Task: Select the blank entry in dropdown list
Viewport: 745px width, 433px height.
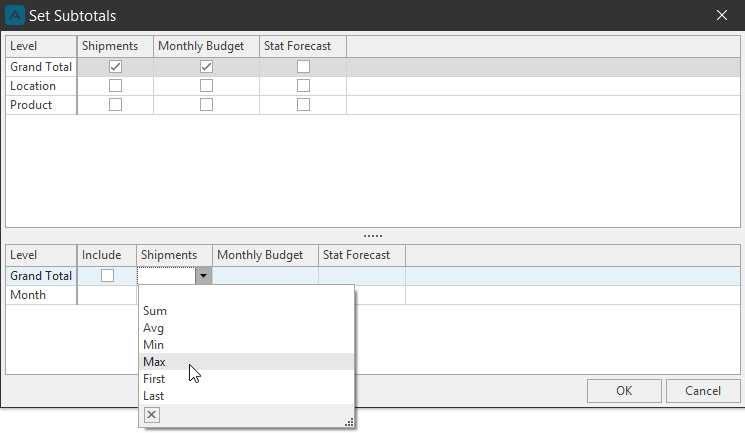Action: (247, 294)
